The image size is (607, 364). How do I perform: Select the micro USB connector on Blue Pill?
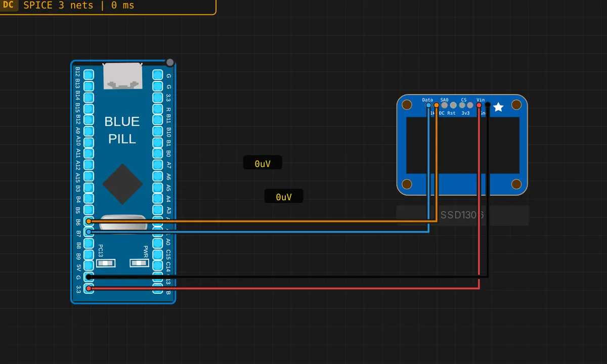pos(122,76)
